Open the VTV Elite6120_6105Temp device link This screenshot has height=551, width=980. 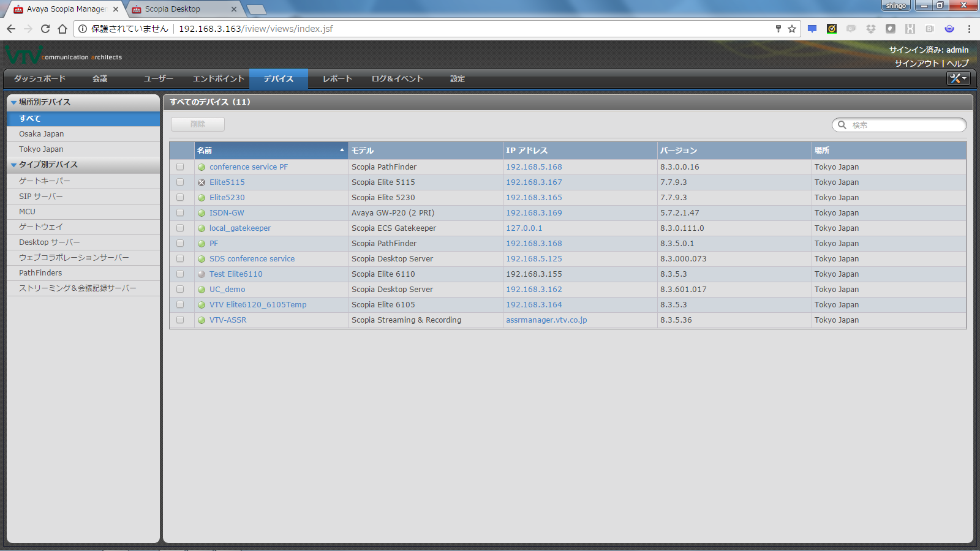258,305
